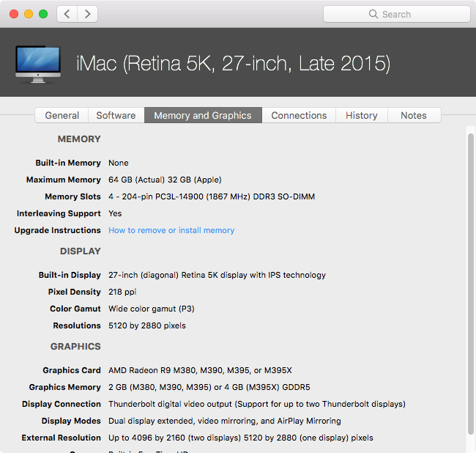The height and width of the screenshot is (453, 476).
Task: Click the 'External Resolution' label
Action: tap(61, 438)
